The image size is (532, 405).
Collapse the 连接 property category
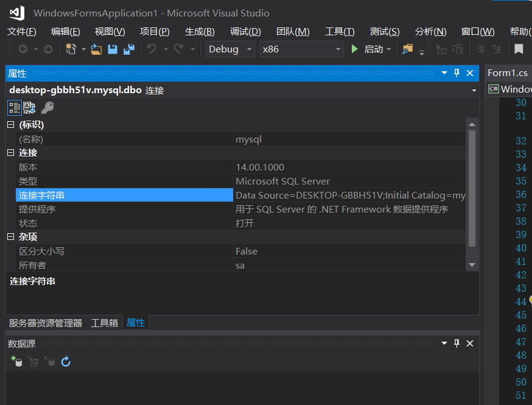pyautogui.click(x=11, y=153)
